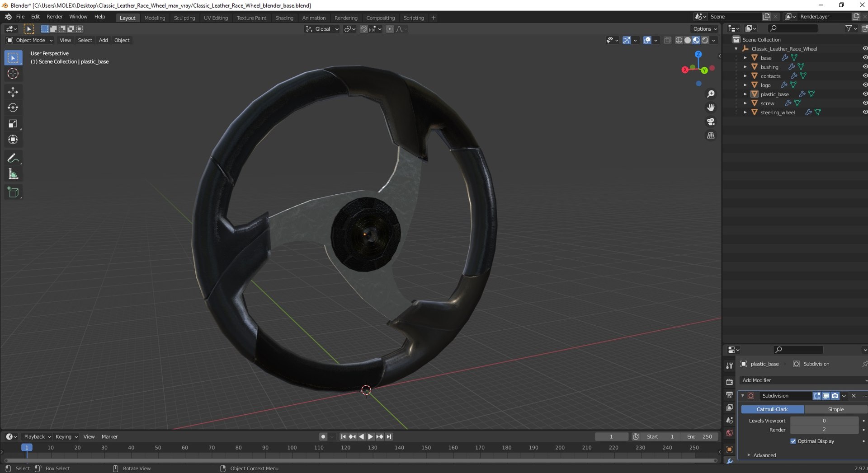Click the End frame field

[700, 437]
